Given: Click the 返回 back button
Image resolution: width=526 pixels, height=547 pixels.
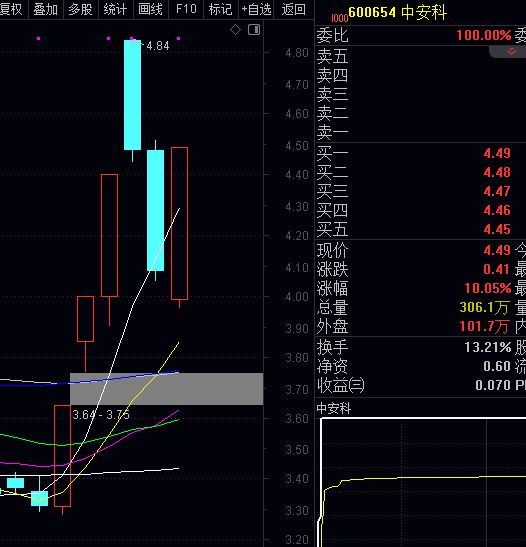Looking at the screenshot, I should click(294, 9).
